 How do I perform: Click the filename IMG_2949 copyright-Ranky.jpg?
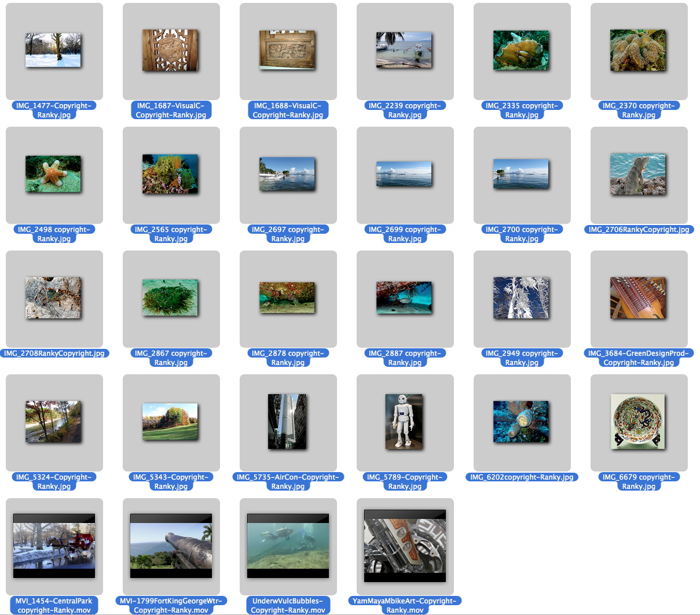click(522, 358)
